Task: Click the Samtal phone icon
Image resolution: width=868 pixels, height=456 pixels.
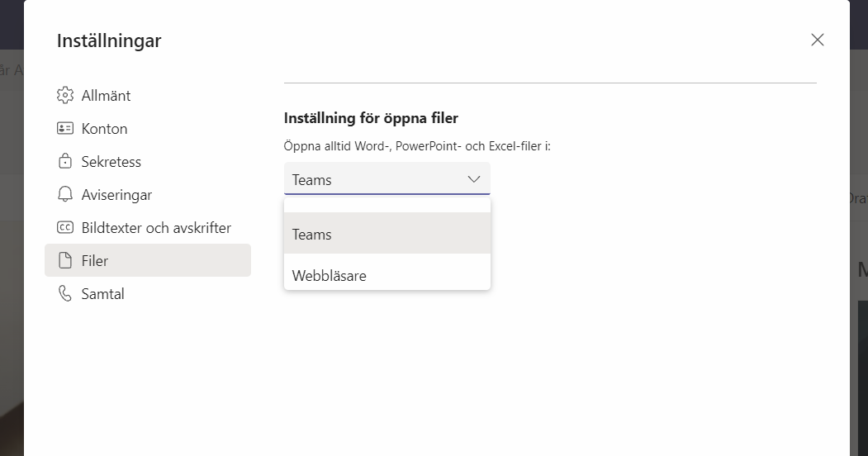Action: pyautogui.click(x=64, y=293)
